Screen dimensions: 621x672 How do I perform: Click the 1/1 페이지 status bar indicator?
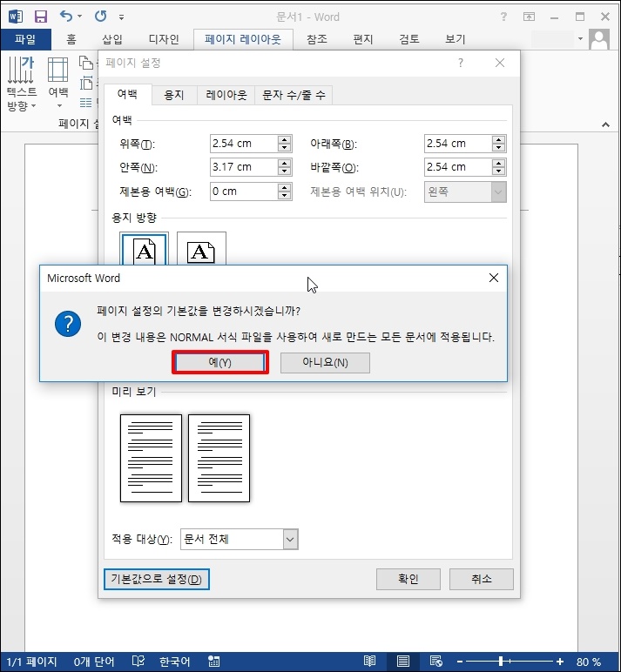31,662
